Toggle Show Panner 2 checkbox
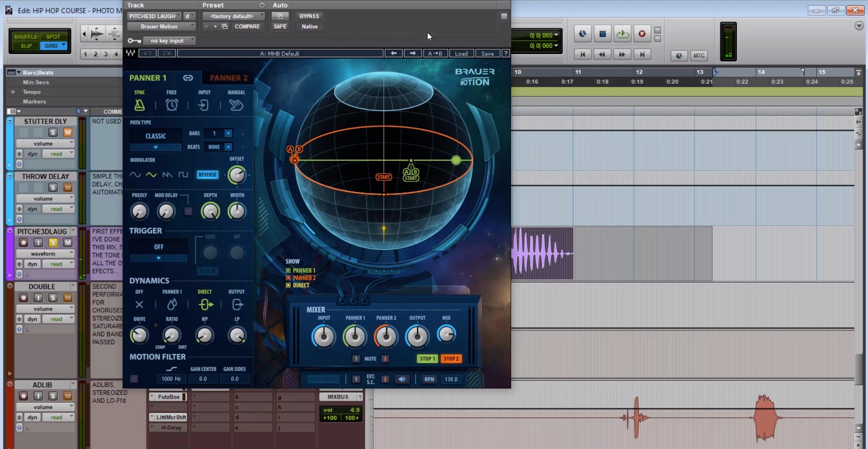The height and width of the screenshot is (449, 868). [288, 278]
